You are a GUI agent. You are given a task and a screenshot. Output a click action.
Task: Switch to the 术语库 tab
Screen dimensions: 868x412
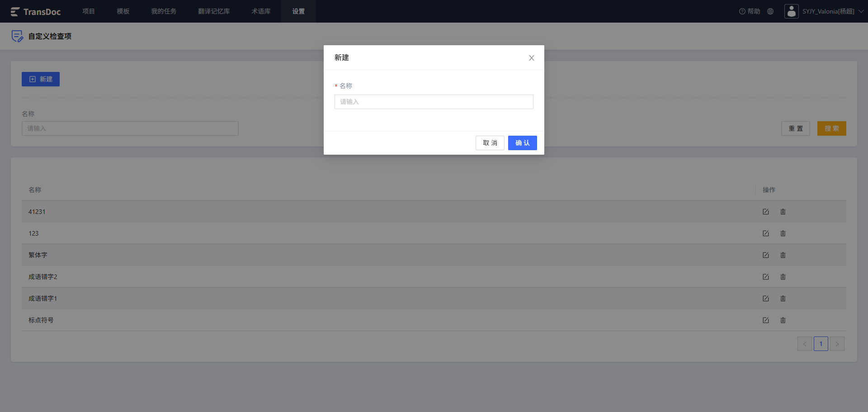click(x=261, y=11)
